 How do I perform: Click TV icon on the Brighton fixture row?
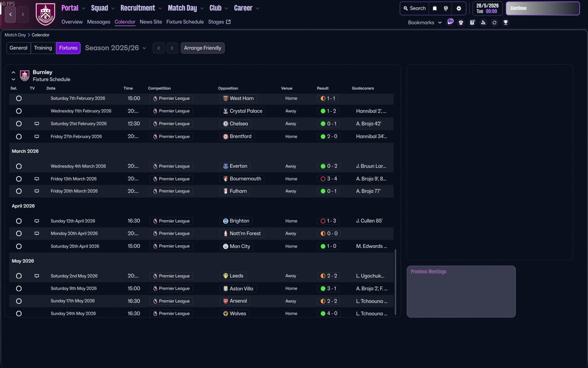click(37, 221)
